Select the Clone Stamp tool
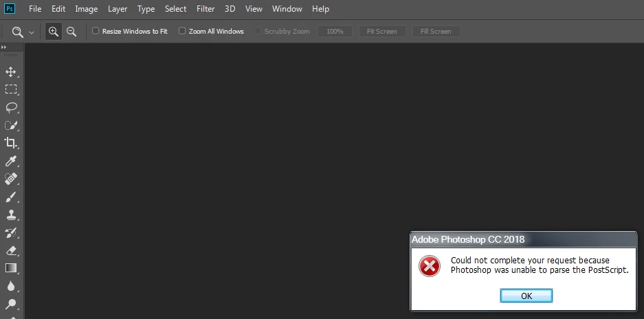 pyautogui.click(x=10, y=214)
